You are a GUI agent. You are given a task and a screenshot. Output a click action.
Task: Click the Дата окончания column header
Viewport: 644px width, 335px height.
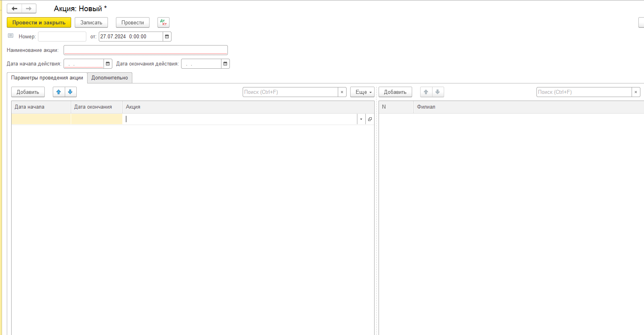[97, 107]
